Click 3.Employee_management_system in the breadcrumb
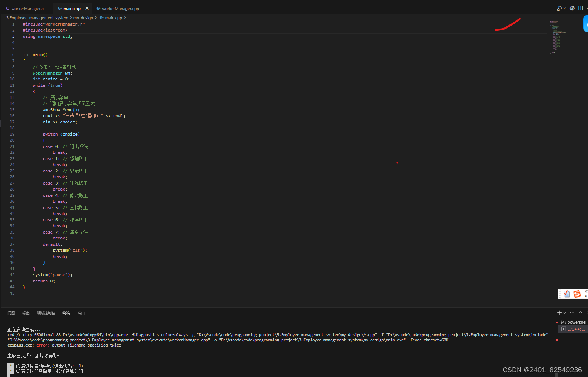This screenshot has width=588, height=377. pyautogui.click(x=37, y=18)
